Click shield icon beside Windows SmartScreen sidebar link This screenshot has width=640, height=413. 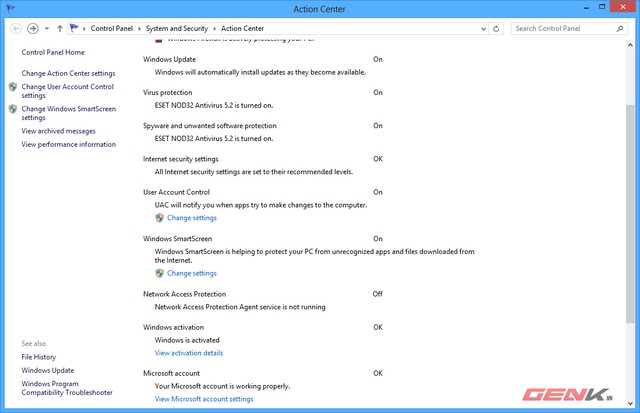tap(13, 109)
